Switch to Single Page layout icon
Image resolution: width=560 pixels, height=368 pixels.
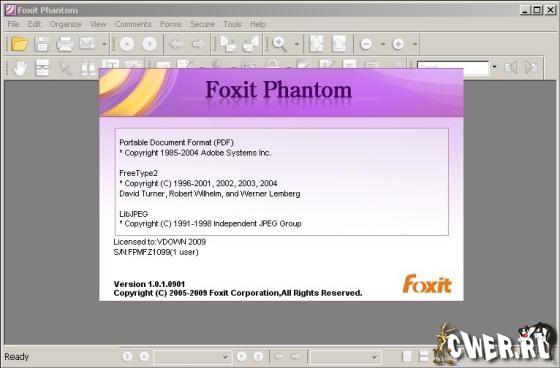coord(407,356)
